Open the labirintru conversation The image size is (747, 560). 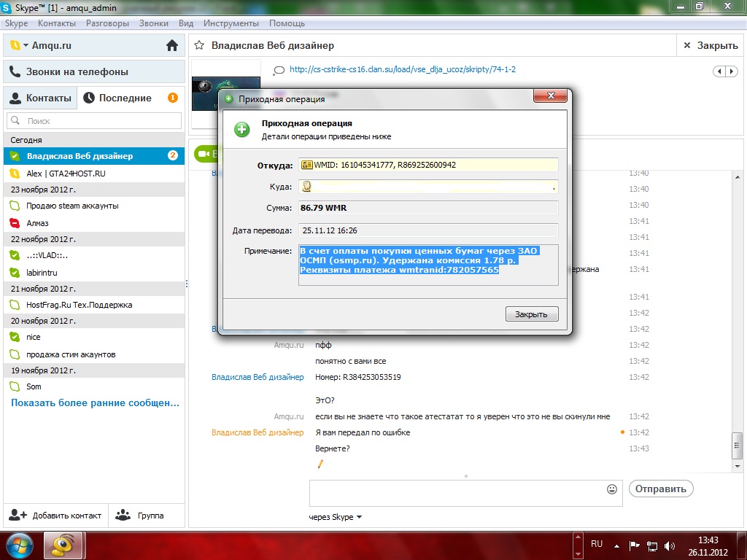pyautogui.click(x=94, y=273)
